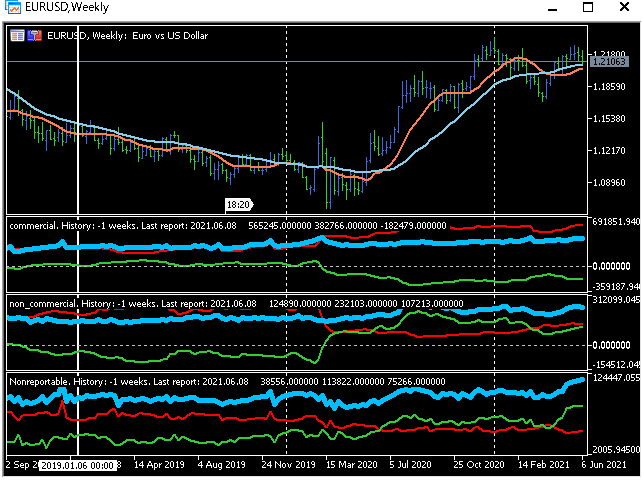Click the Nonreportable value 38556.000000
Viewport: 642px width, 480px height.
289,382
